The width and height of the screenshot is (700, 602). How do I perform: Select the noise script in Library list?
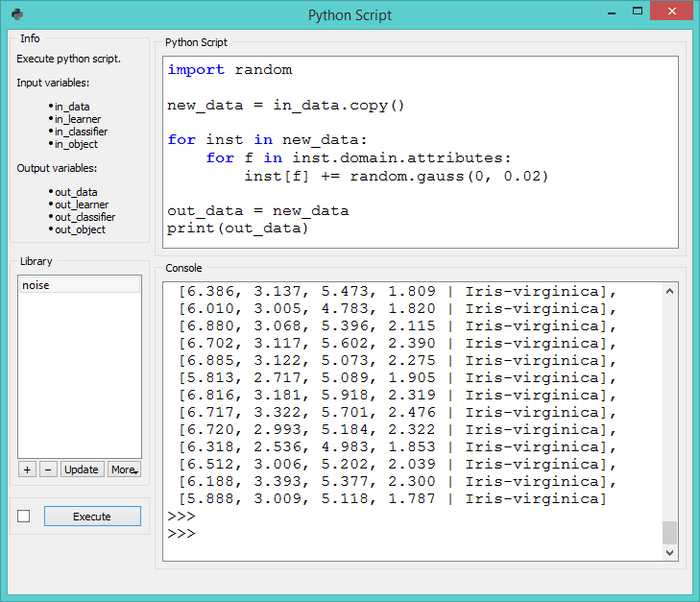[x=80, y=285]
